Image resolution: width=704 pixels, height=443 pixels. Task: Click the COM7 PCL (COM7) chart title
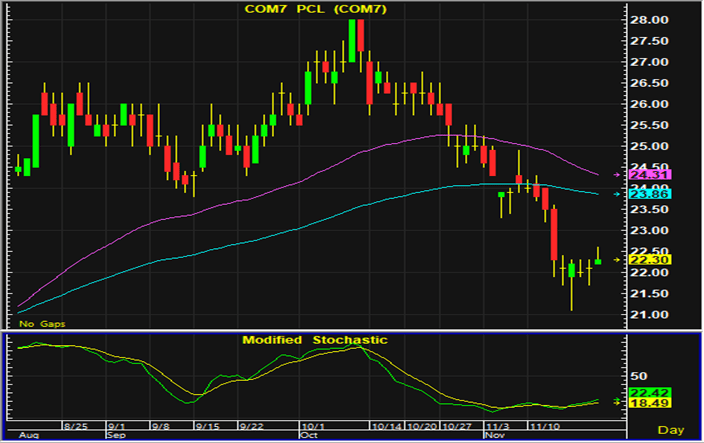(312, 10)
